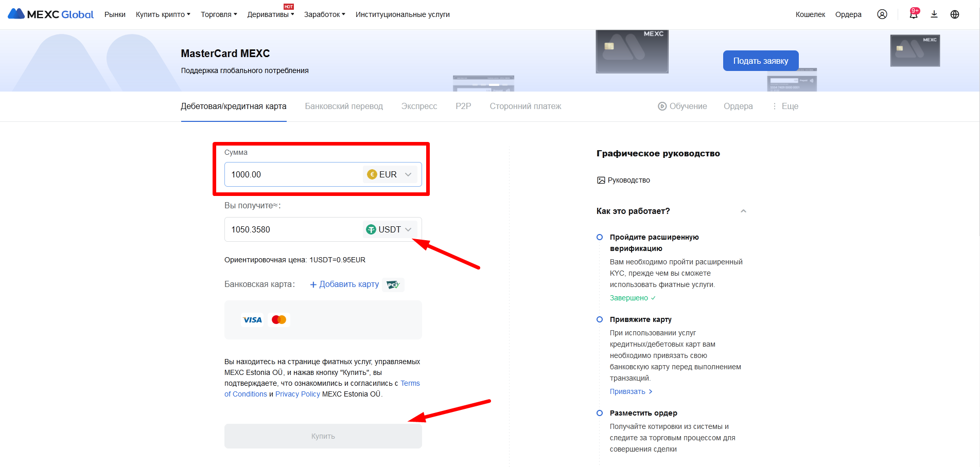The width and height of the screenshot is (980, 467).
Task: Click the Visa card logo
Action: pos(252,320)
